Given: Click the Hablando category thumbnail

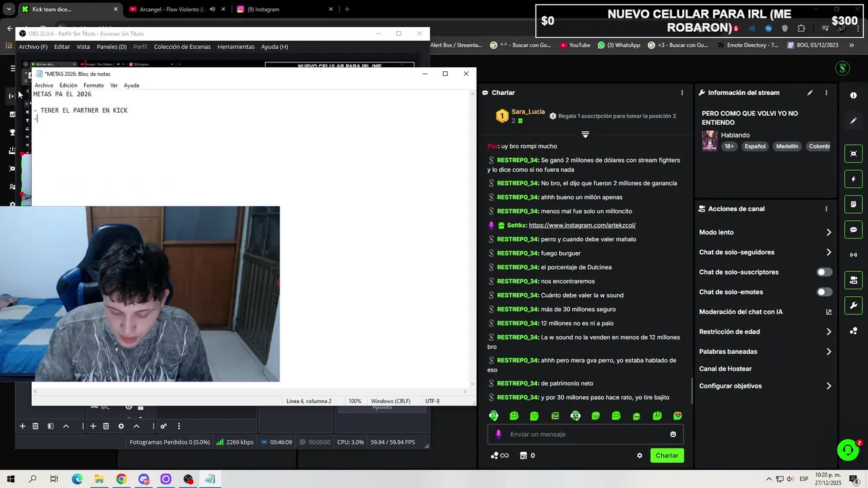Looking at the screenshot, I should pos(709,140).
